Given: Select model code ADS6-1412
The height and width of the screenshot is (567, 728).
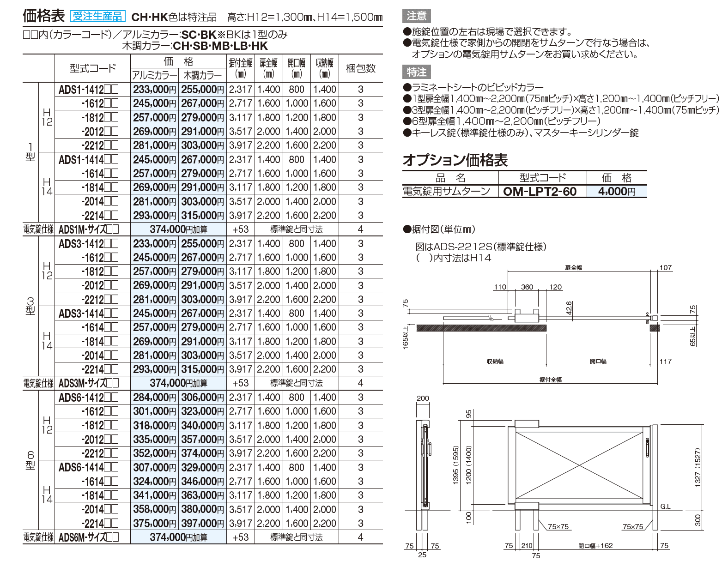Looking at the screenshot, I should coord(88,398).
